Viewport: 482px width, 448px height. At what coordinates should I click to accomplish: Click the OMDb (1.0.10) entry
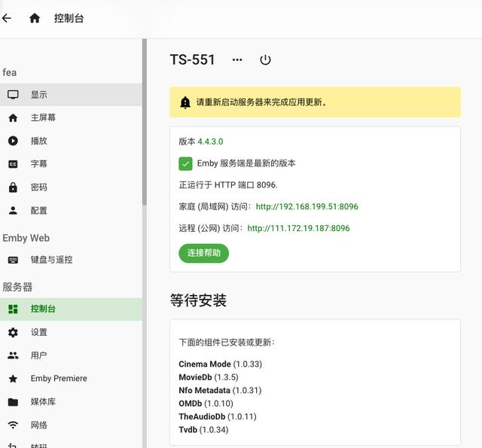[x=206, y=404]
